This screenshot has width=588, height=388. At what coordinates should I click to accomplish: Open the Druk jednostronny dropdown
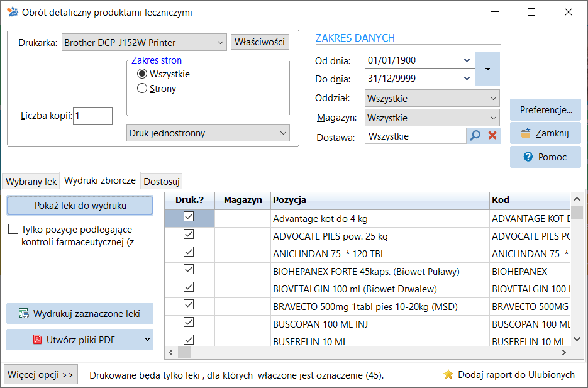[x=283, y=133]
